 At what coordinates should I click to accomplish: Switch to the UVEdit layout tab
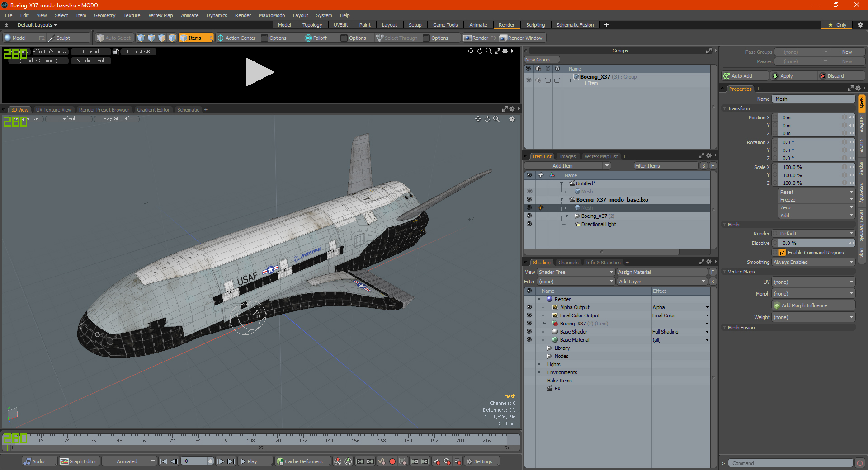point(340,25)
